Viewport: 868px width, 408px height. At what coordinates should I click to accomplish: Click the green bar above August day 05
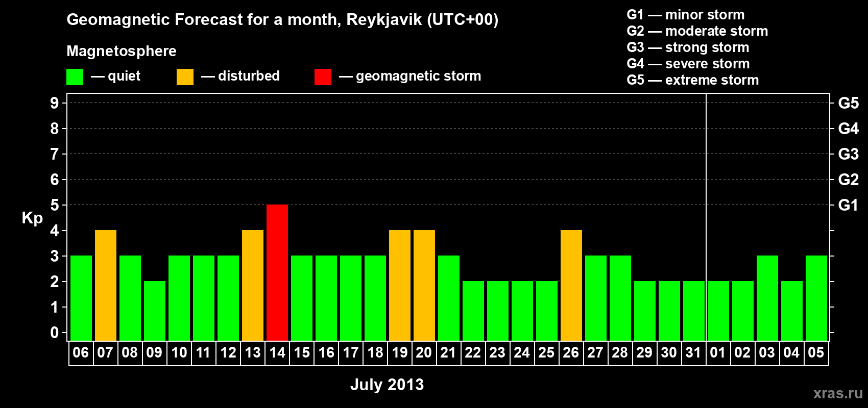[816, 298]
